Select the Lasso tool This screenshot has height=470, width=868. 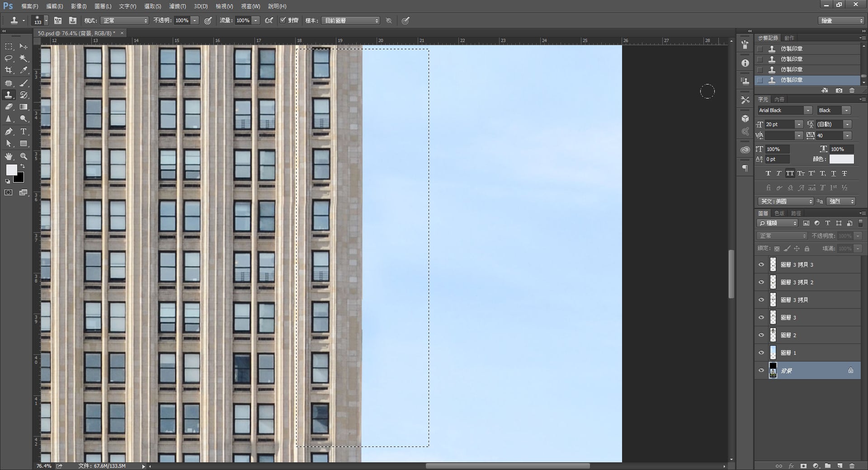(x=9, y=58)
